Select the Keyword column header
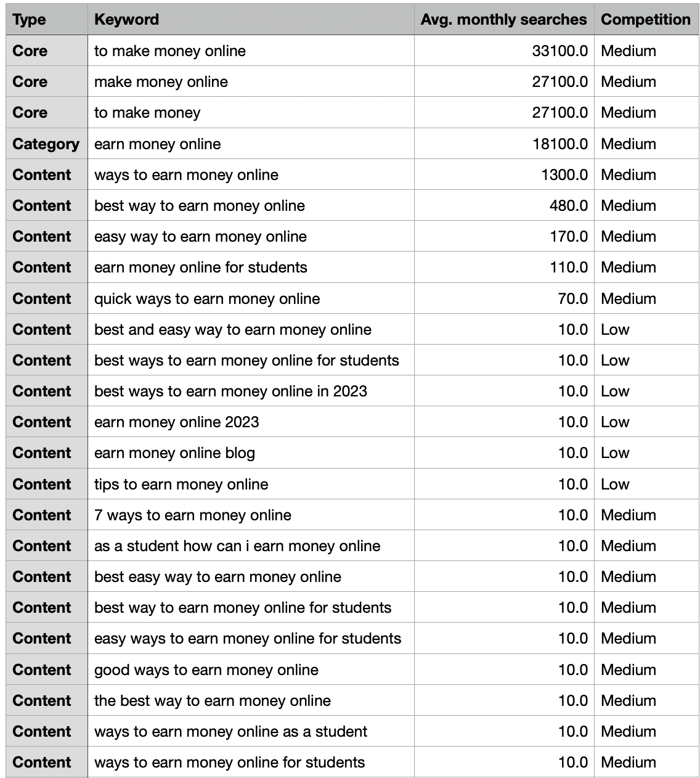The width and height of the screenshot is (700, 778). click(x=126, y=20)
